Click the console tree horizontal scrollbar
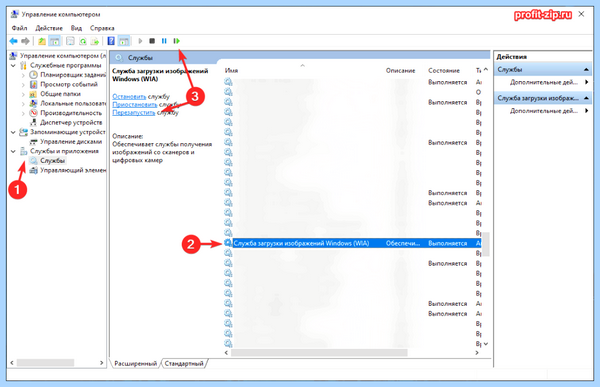This screenshot has width=600, height=387. [x=45, y=363]
